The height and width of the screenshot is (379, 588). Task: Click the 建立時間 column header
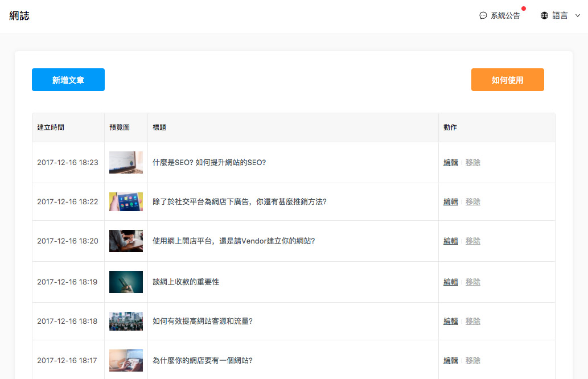51,127
